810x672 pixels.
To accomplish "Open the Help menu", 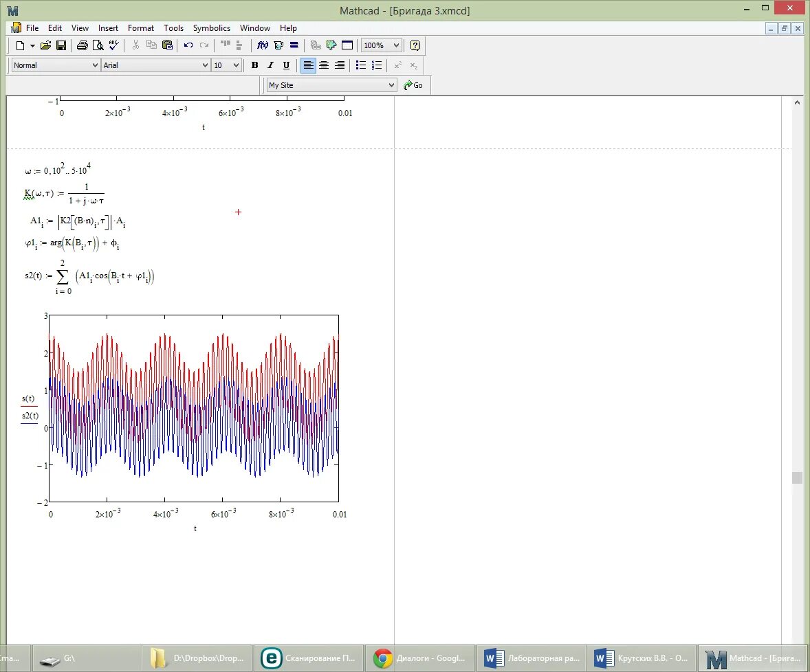I will [x=288, y=28].
